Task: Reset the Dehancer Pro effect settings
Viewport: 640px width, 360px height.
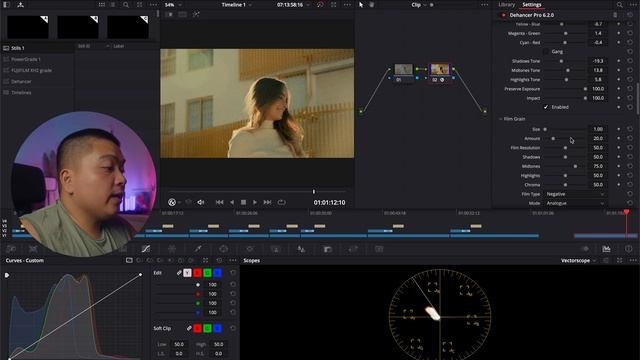Action: pyautogui.click(x=630, y=15)
